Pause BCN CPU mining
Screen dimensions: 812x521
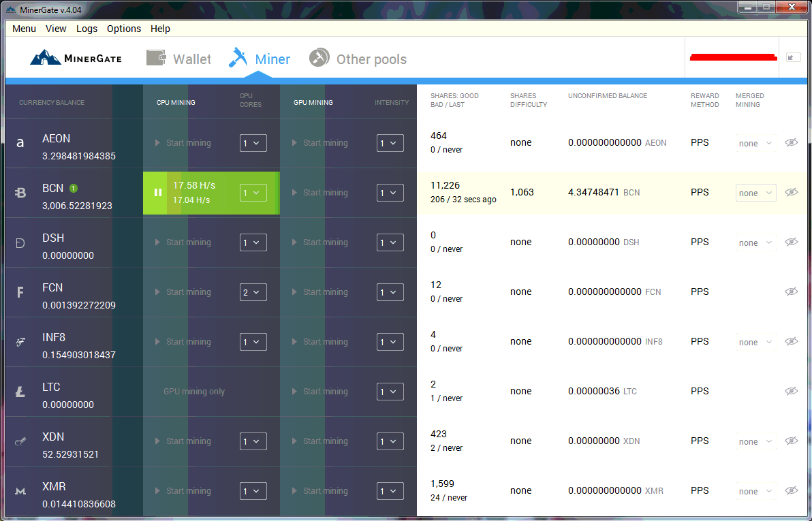(x=157, y=192)
